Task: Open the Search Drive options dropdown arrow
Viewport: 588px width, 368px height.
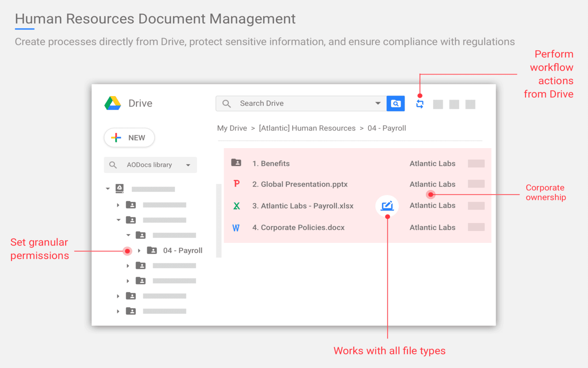Action: point(378,103)
